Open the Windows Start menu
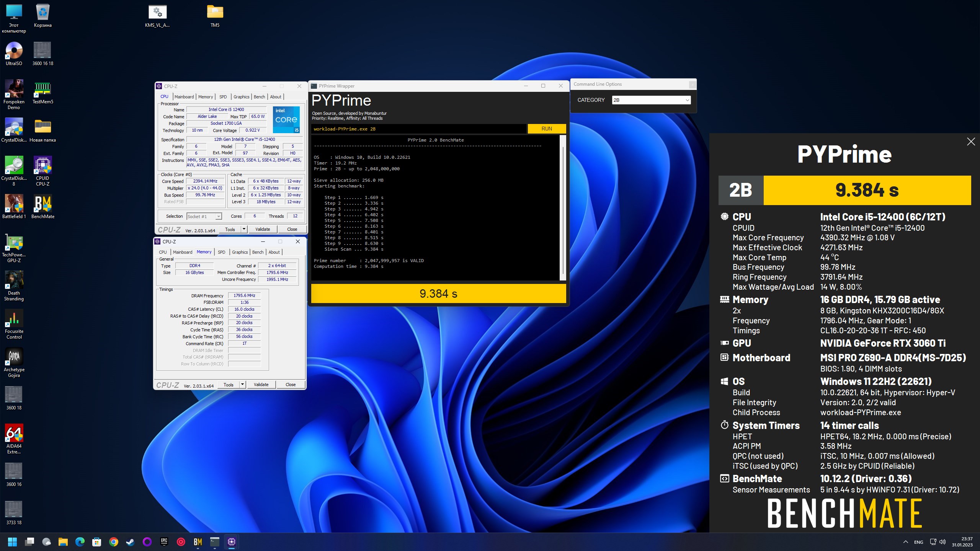The height and width of the screenshot is (551, 980). click(x=13, y=542)
